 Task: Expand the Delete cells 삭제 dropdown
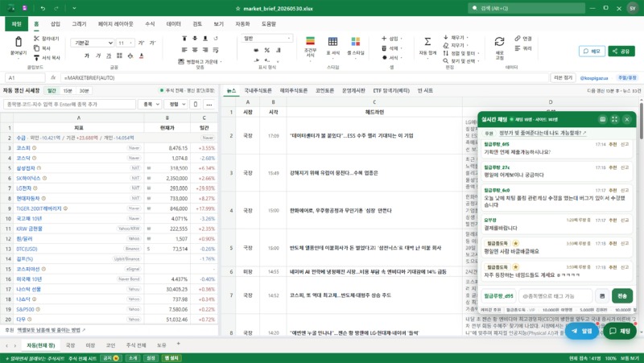[392, 48]
